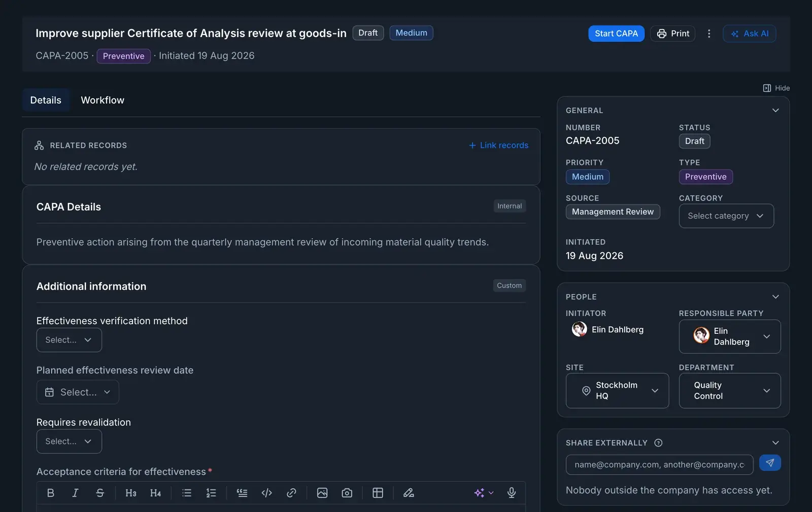This screenshot has height=512, width=812.
Task: Apply Heading 3 style
Action: point(131,493)
